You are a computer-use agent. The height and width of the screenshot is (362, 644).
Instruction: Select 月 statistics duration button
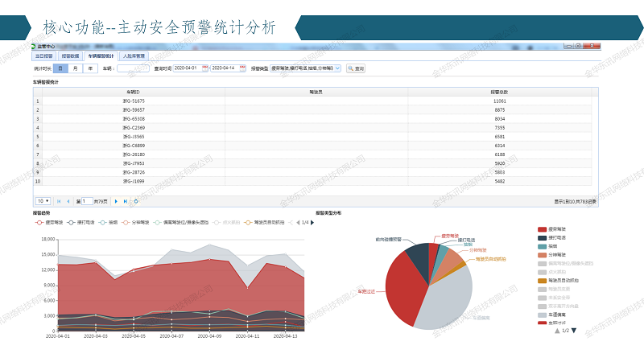(x=75, y=68)
